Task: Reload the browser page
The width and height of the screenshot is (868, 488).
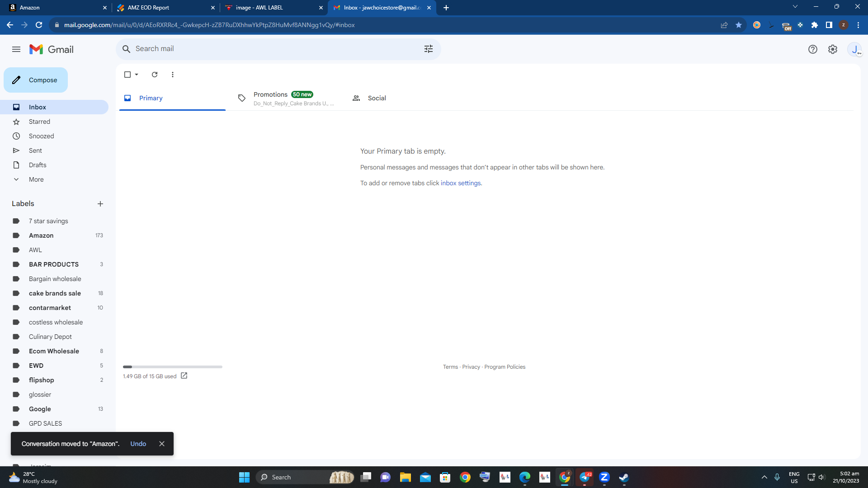Action: [x=39, y=25]
